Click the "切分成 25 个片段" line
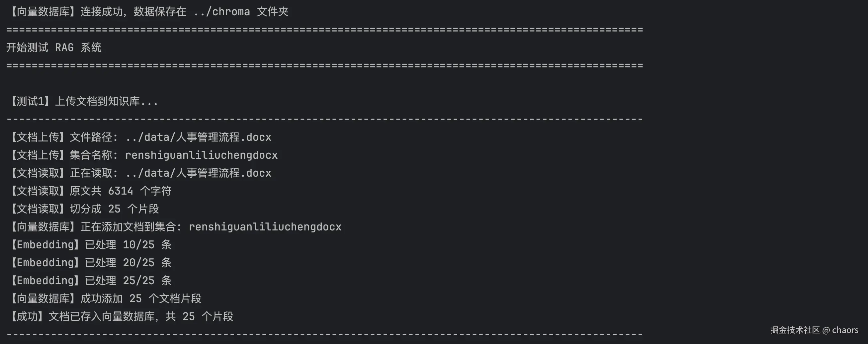Screen dimensions: 868x344 [114, 209]
